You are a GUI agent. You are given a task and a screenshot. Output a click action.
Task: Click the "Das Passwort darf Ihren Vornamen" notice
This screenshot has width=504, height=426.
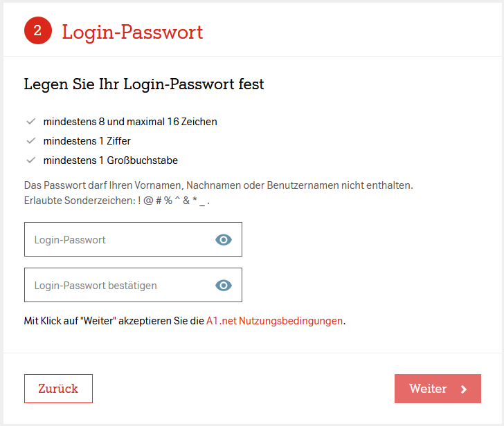(x=218, y=185)
